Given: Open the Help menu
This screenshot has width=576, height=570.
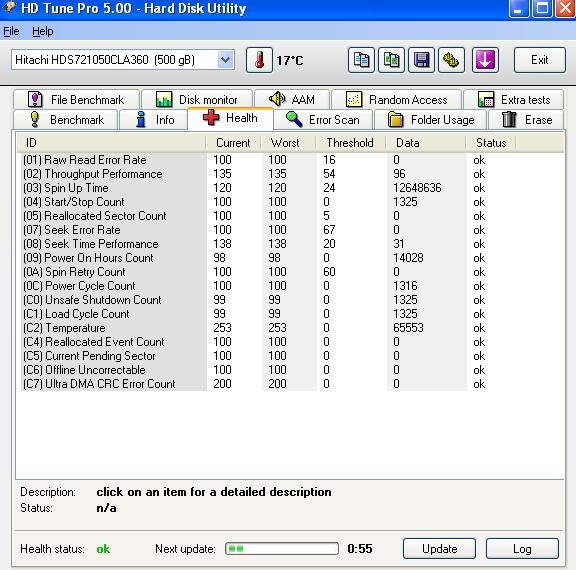Looking at the screenshot, I should (x=43, y=32).
